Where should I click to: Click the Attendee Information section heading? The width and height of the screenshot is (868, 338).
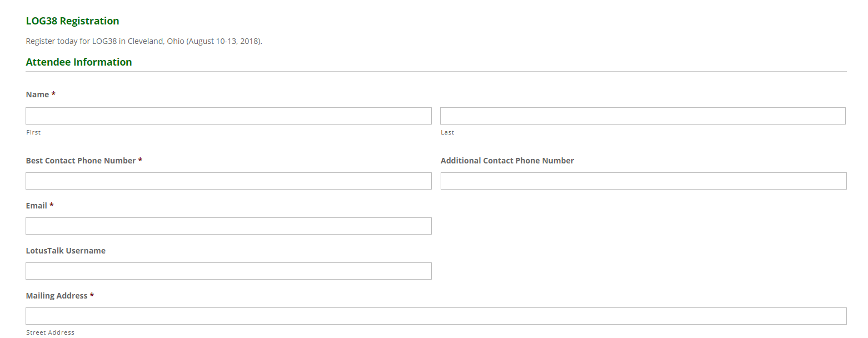click(x=79, y=62)
